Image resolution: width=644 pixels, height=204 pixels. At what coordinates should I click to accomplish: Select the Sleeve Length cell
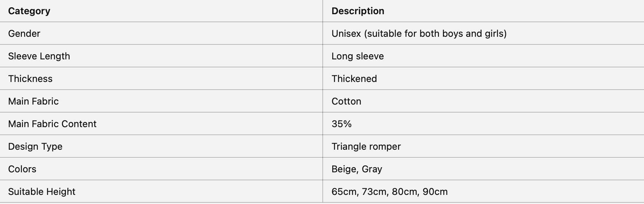pyautogui.click(x=39, y=56)
